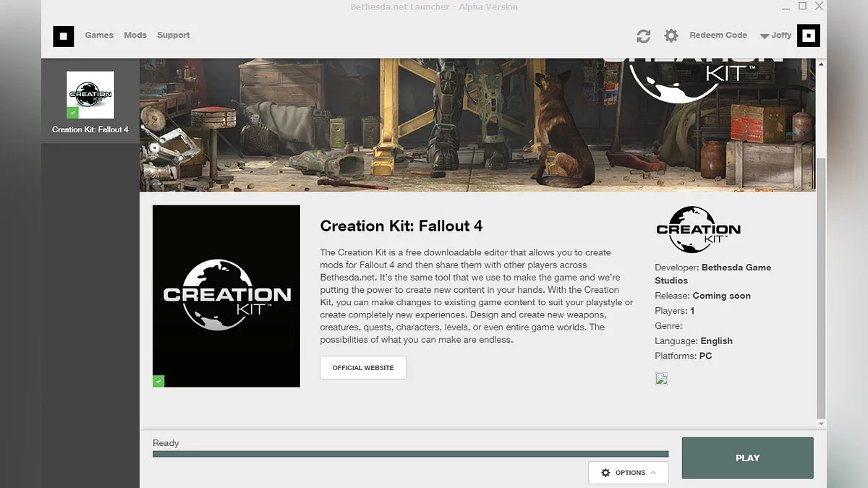Close the Bethesda.net Launcher window

tap(819, 7)
